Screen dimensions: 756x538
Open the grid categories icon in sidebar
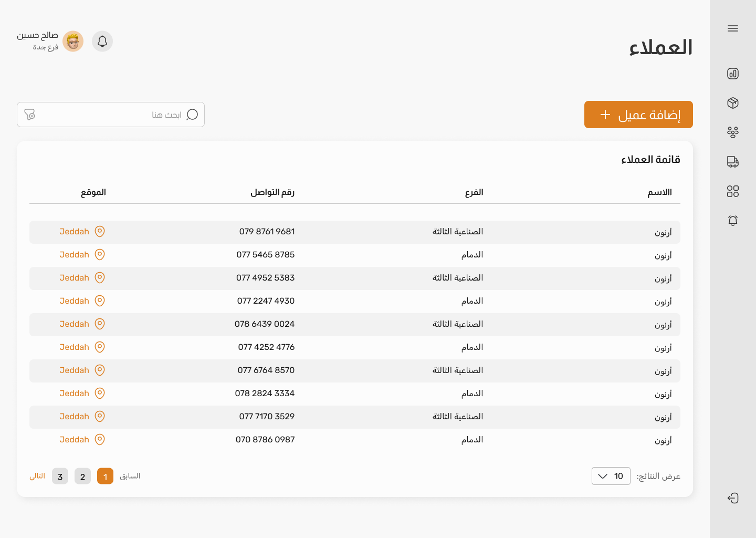click(x=733, y=191)
